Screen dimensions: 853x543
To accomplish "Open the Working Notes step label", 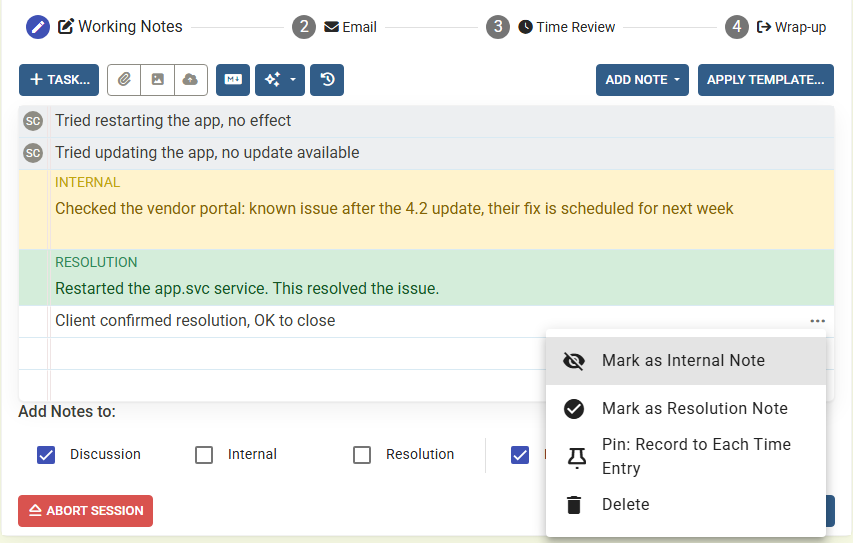I will click(x=120, y=27).
